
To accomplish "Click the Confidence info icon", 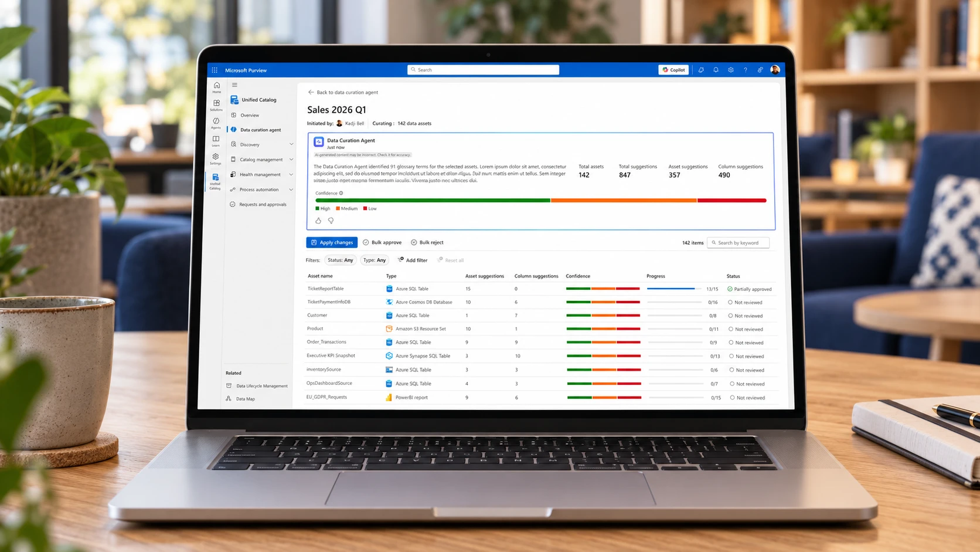I will click(341, 193).
